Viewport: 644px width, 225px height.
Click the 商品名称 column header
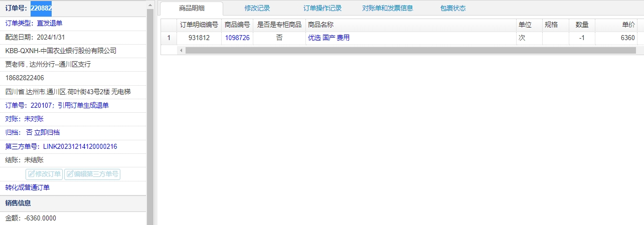click(411, 25)
